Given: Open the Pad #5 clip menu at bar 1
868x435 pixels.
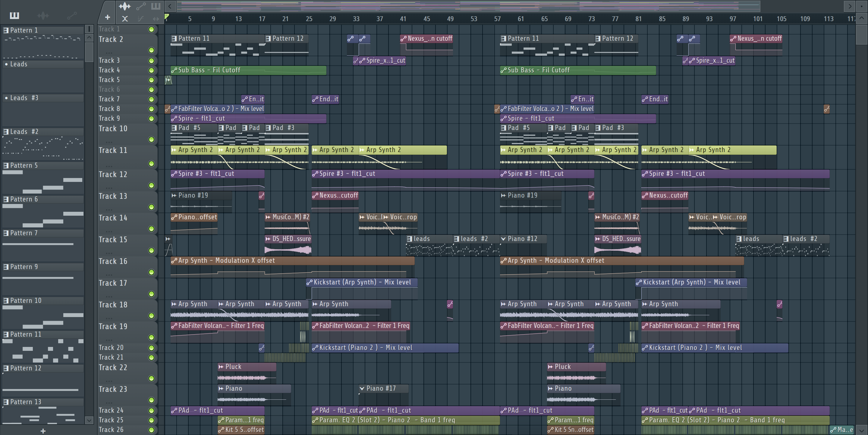Looking at the screenshot, I should pos(174,128).
